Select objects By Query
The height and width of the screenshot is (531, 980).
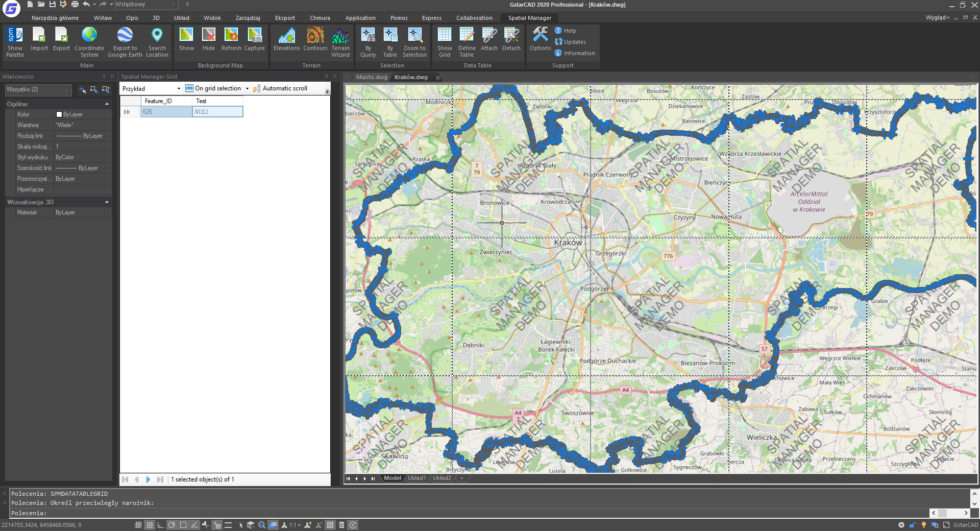[x=368, y=42]
